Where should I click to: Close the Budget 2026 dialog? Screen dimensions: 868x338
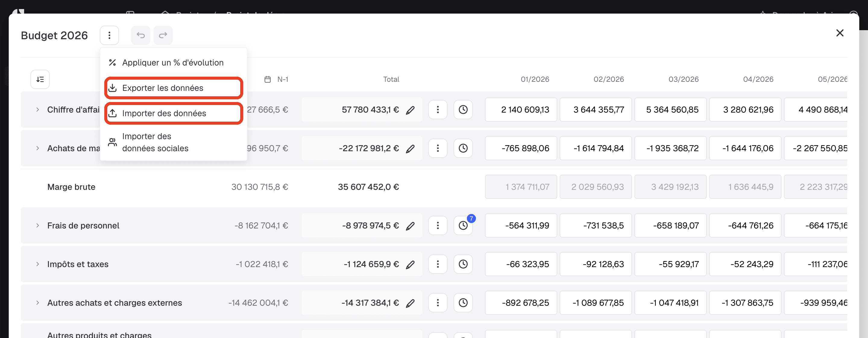point(840,33)
